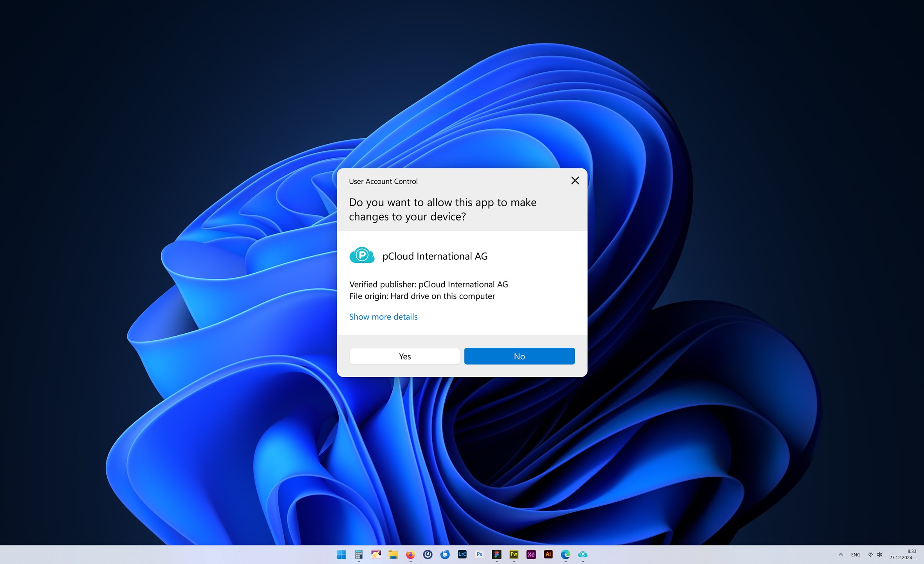Open the pCloud app from the taskbar
924x564 pixels.
pos(583,555)
